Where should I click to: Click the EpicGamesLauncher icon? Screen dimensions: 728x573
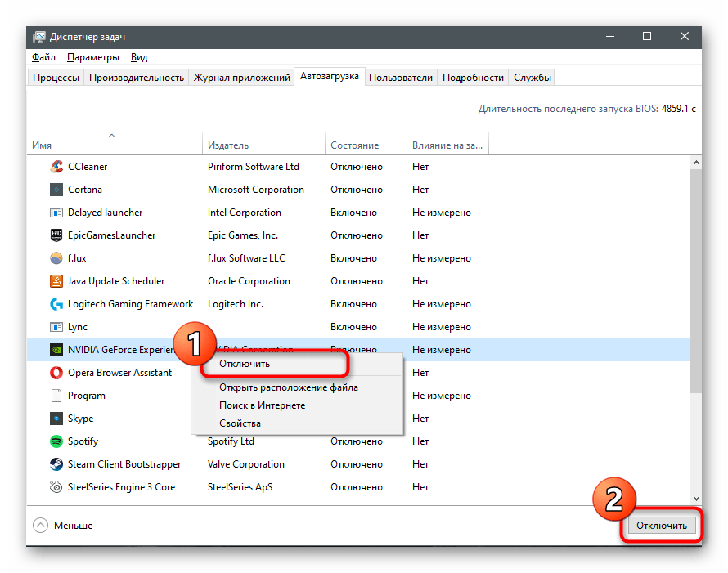pos(56,235)
